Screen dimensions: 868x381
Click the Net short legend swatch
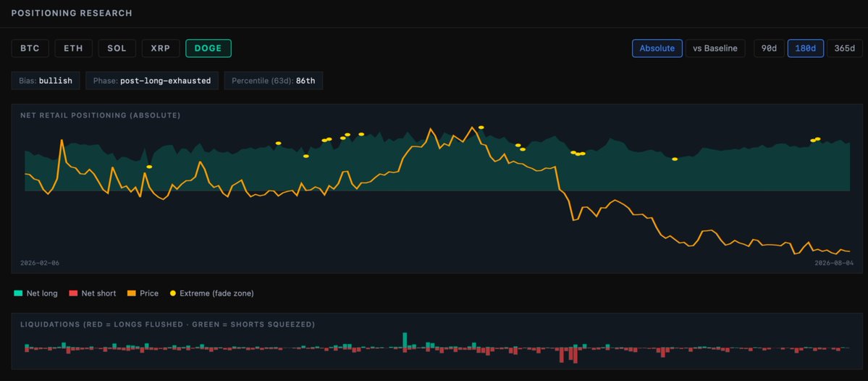72,293
